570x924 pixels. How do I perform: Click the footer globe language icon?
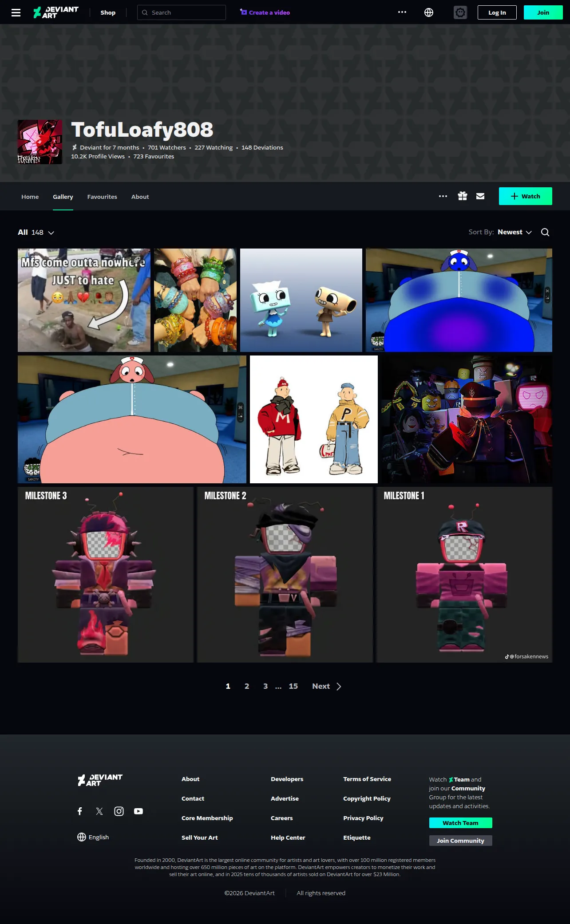82,837
